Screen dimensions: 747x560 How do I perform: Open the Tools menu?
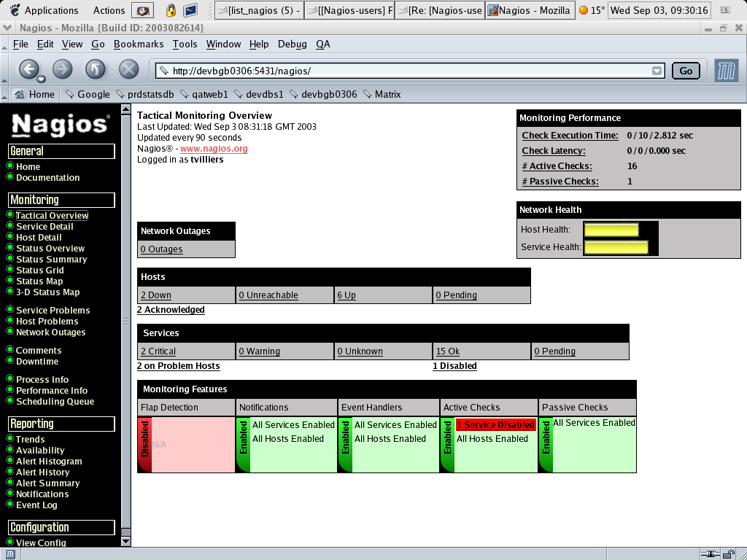[x=185, y=44]
